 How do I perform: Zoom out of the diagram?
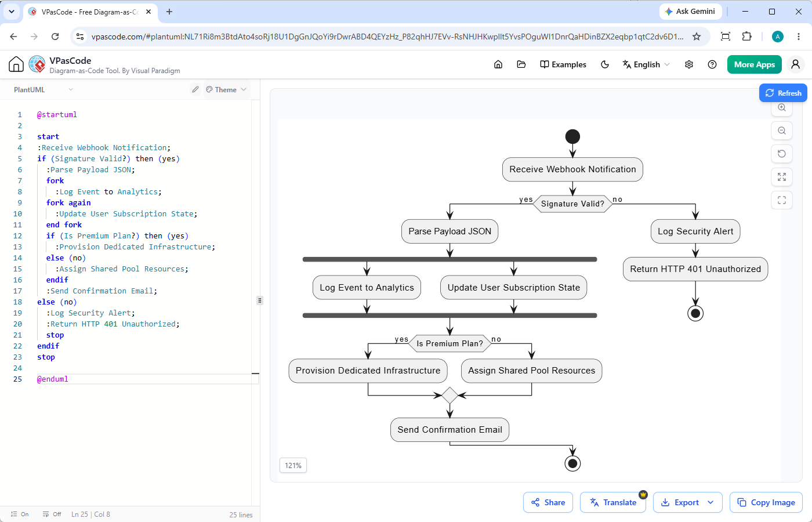coord(782,130)
